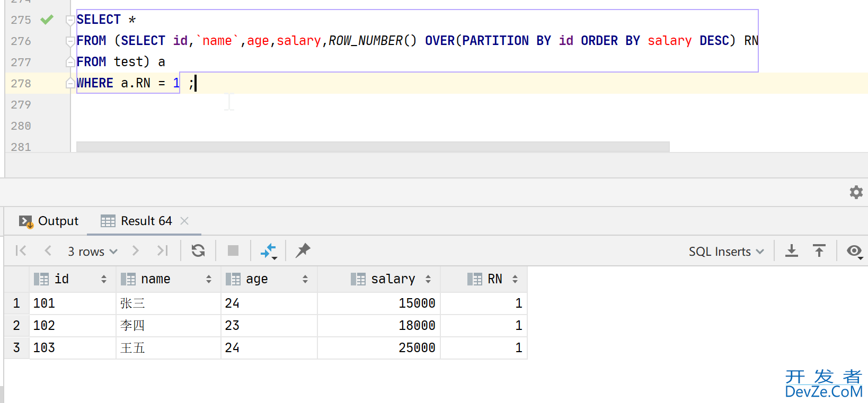
Task: Pin the Result 64 tab
Action: [x=303, y=250]
